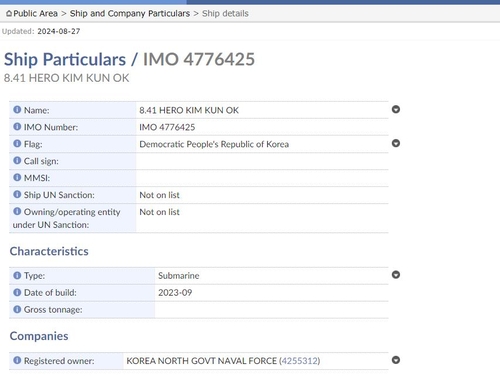The width and height of the screenshot is (500, 385).
Task: Click the build date 2023-09
Action: [175, 293]
